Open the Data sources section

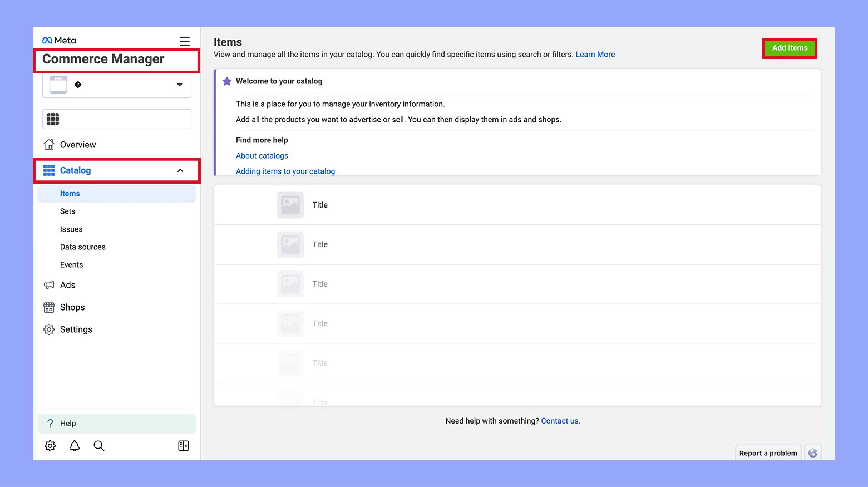[82, 247]
